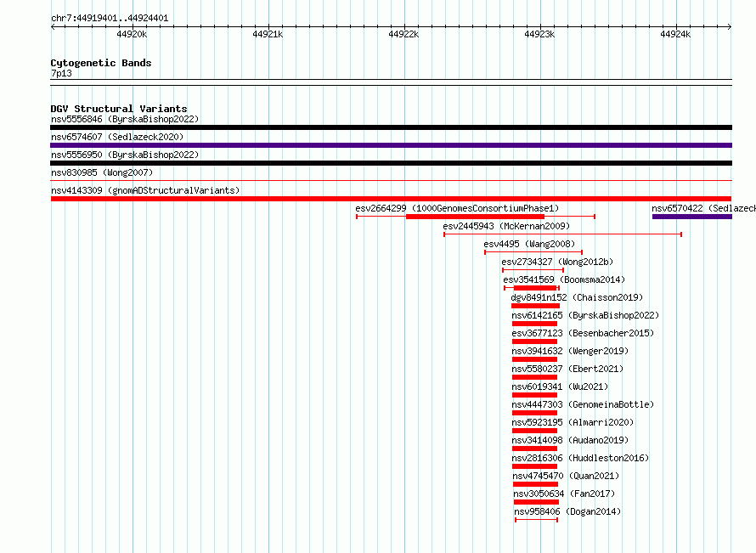Open esv3541569 (Boomsma2014) label
756x553 pixels.
coord(564,279)
